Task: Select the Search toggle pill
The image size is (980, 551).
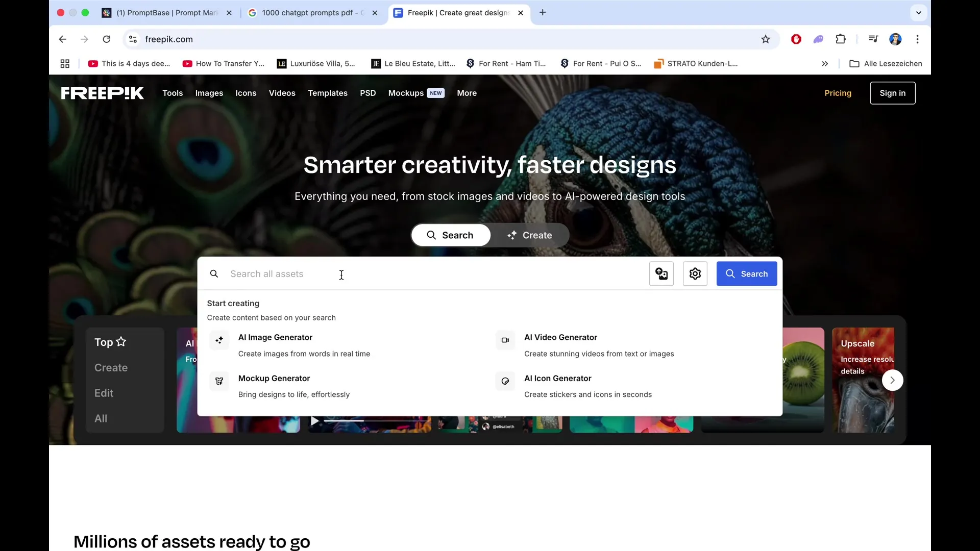Action: coord(450,235)
